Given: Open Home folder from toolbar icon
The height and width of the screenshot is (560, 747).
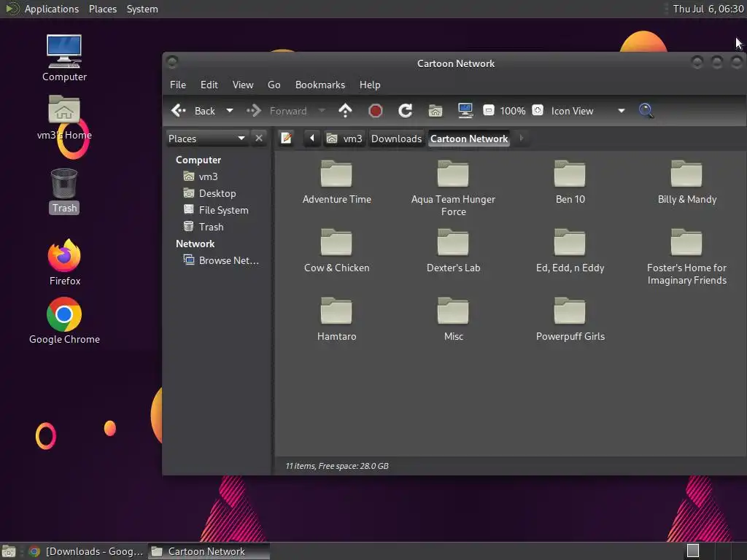Looking at the screenshot, I should click(435, 111).
